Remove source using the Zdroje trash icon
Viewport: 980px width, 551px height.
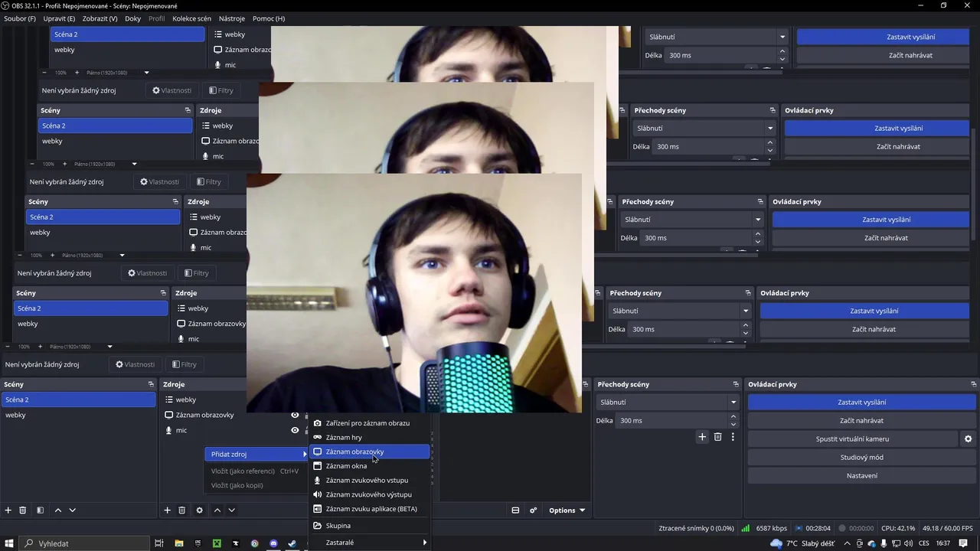click(x=181, y=510)
